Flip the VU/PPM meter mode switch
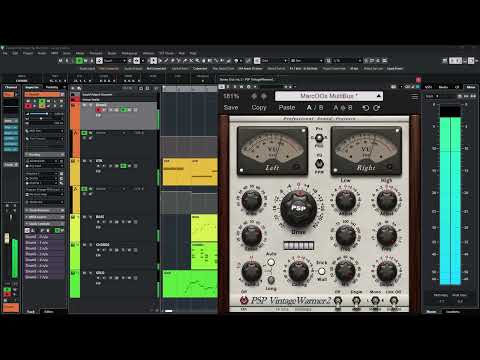 (x=319, y=164)
